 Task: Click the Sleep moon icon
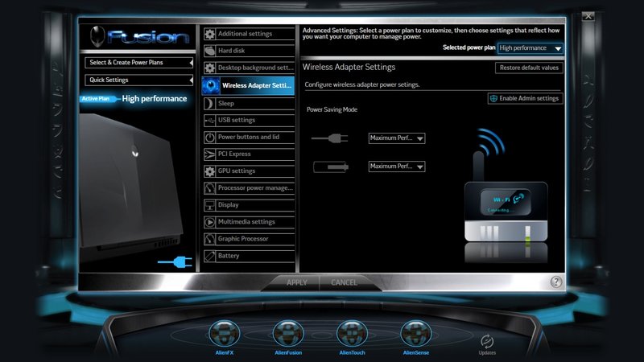209,104
